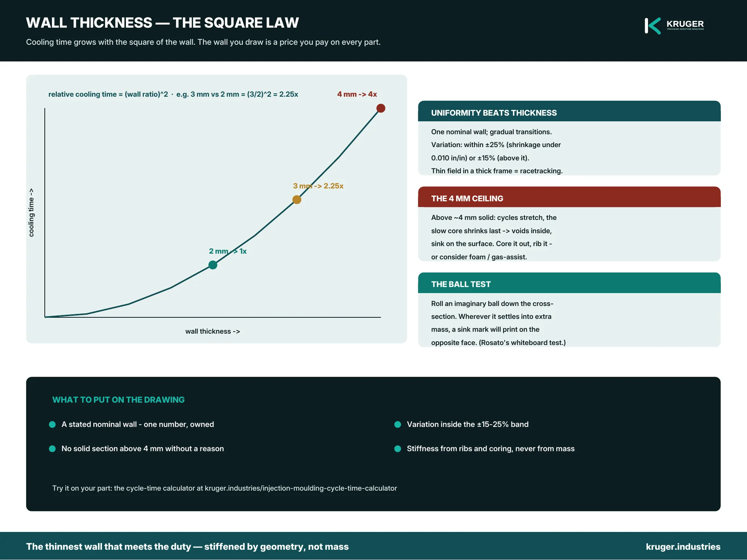Screen dimensions: 747x560
Task: Select the teal 2 mm data point
Action: pyautogui.click(x=213, y=265)
